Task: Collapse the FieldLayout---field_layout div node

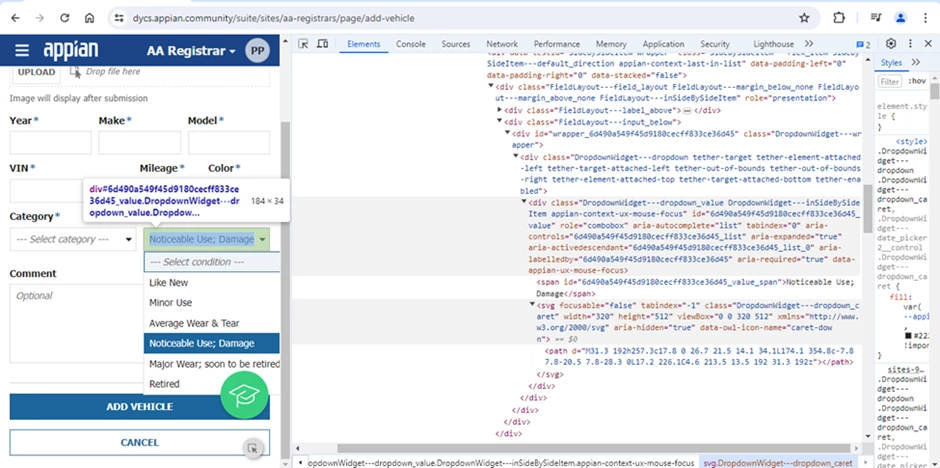Action: coord(492,87)
